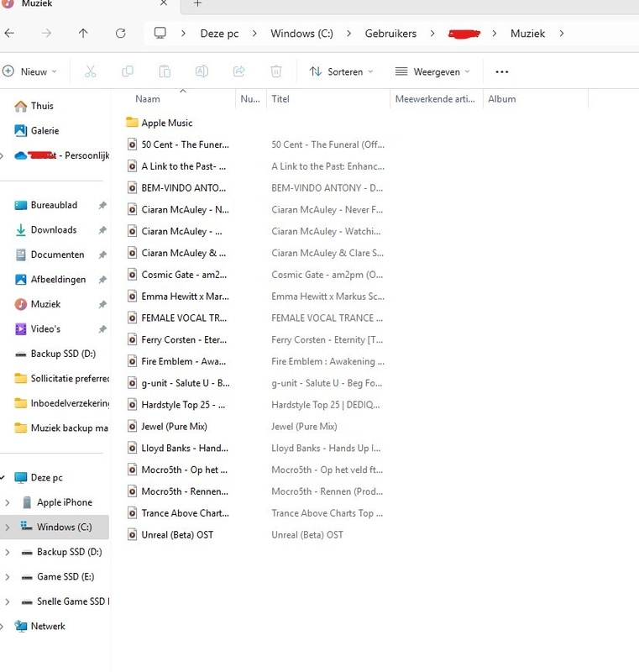Click the Album column header

click(502, 99)
